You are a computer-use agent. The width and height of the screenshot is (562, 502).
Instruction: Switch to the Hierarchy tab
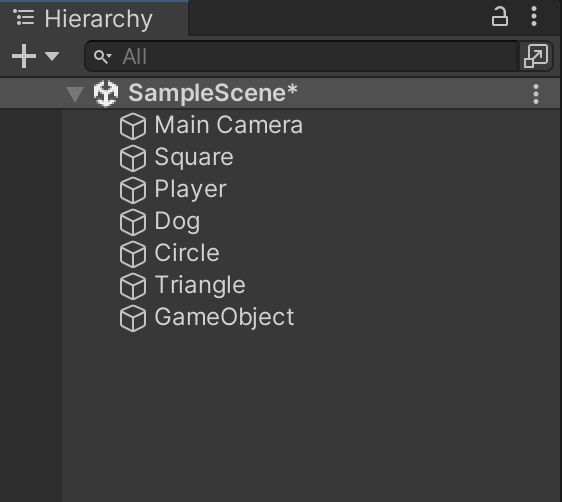[x=94, y=19]
